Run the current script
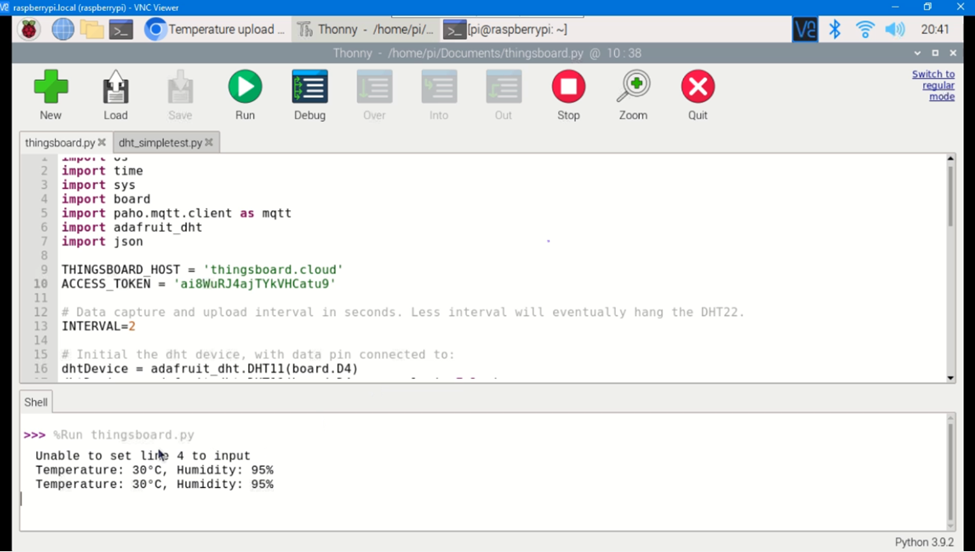 point(245,94)
